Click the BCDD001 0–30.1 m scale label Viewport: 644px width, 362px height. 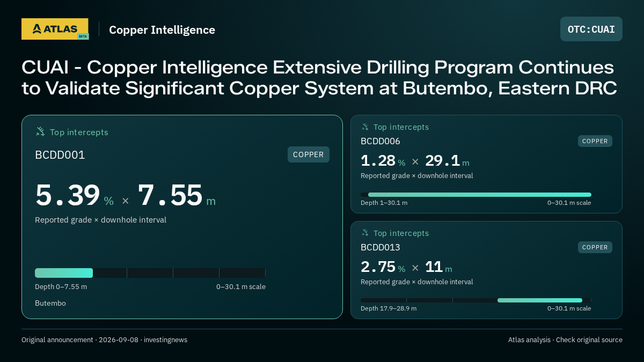pos(241,286)
